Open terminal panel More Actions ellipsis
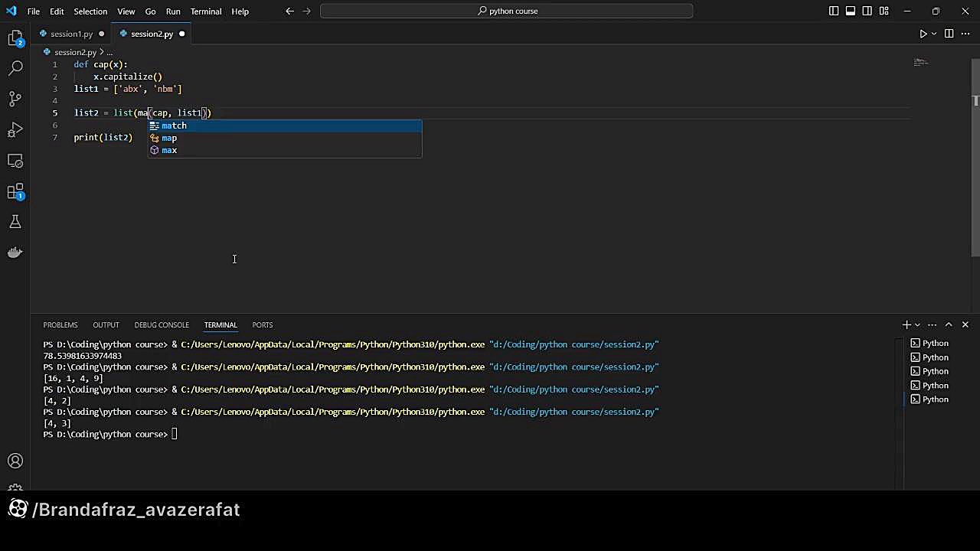Screen dimensions: 980x551 coord(932,324)
